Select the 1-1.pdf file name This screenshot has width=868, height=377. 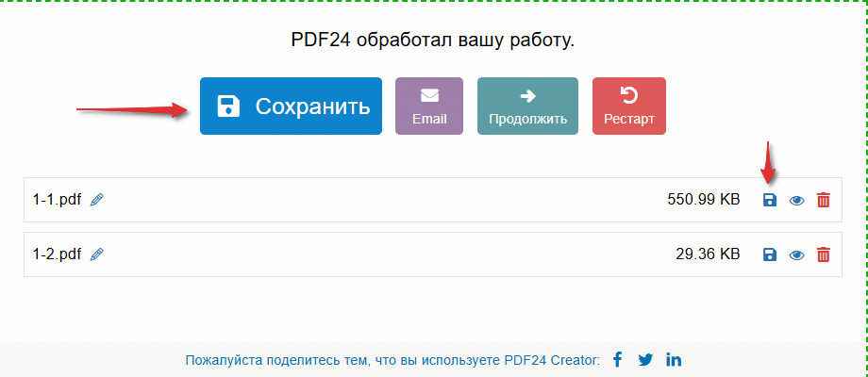click(57, 200)
